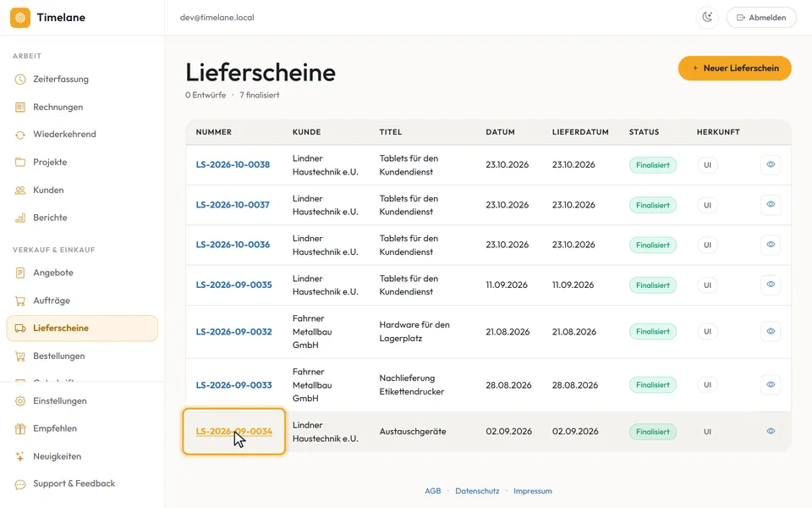Open delivery note LS-2026-10-0037
The width and height of the screenshot is (812, 508).
233,205
